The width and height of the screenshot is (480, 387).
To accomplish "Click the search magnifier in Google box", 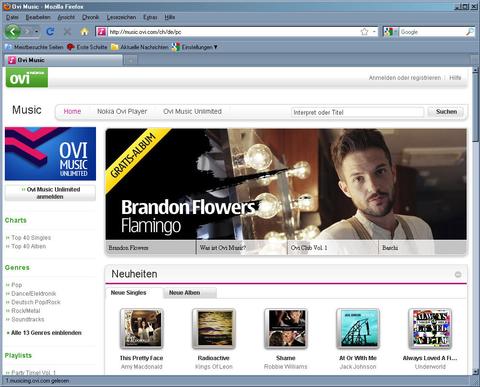I will coord(469,32).
